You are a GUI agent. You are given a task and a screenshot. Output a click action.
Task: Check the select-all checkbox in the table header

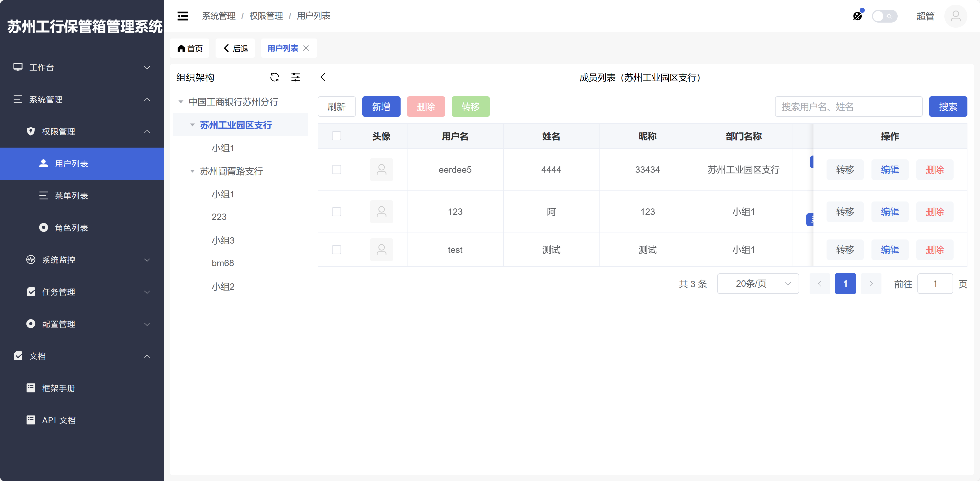(336, 136)
